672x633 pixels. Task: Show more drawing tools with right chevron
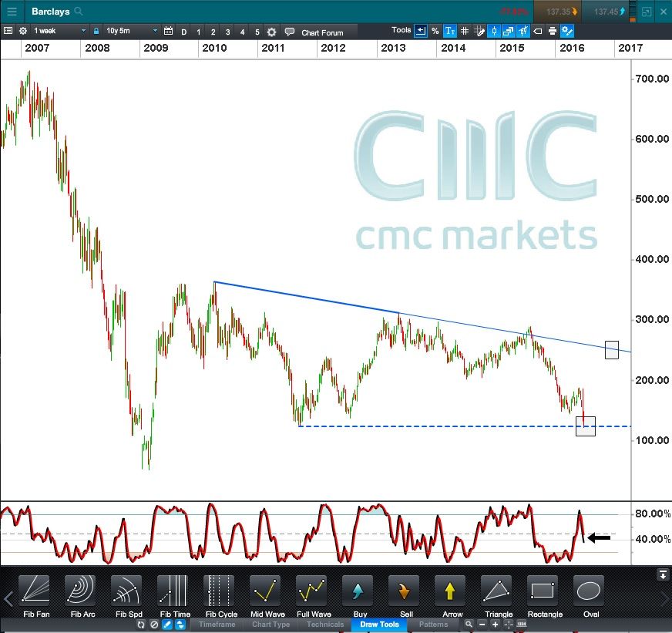(664, 598)
